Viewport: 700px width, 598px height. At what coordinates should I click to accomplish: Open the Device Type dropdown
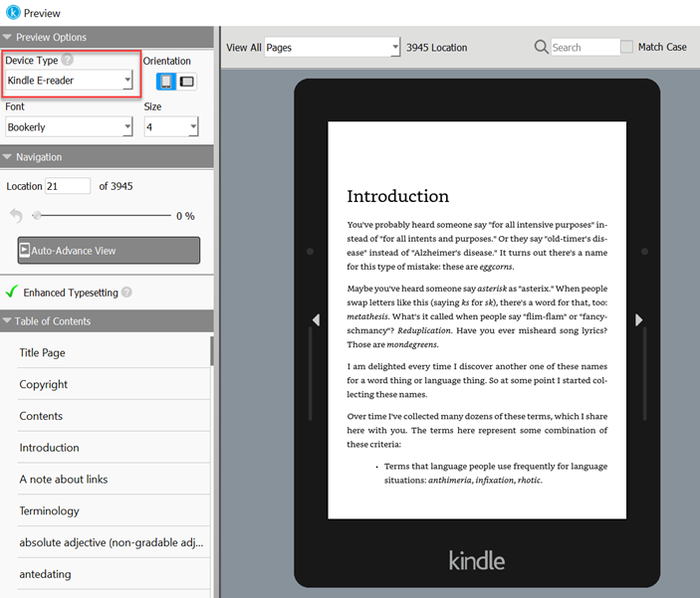point(69,81)
